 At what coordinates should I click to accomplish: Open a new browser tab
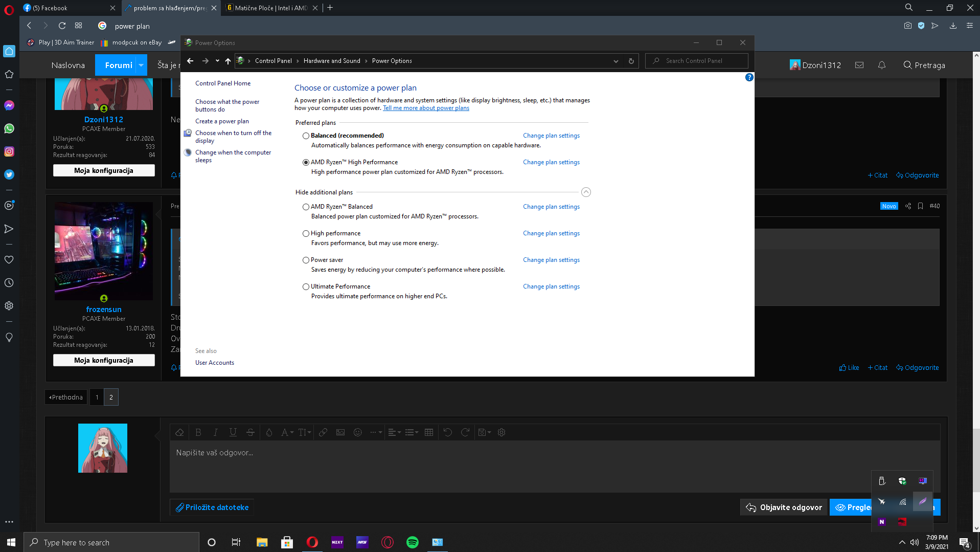pos(330,8)
